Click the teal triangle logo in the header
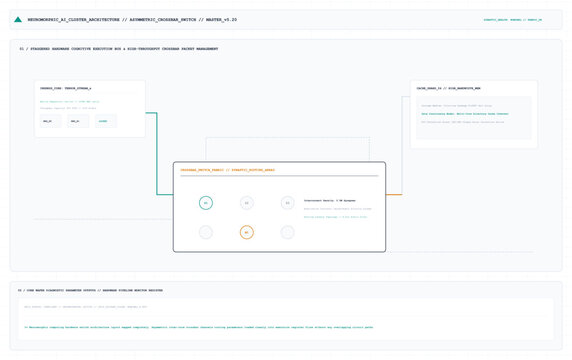572x360 pixels. point(18,19)
